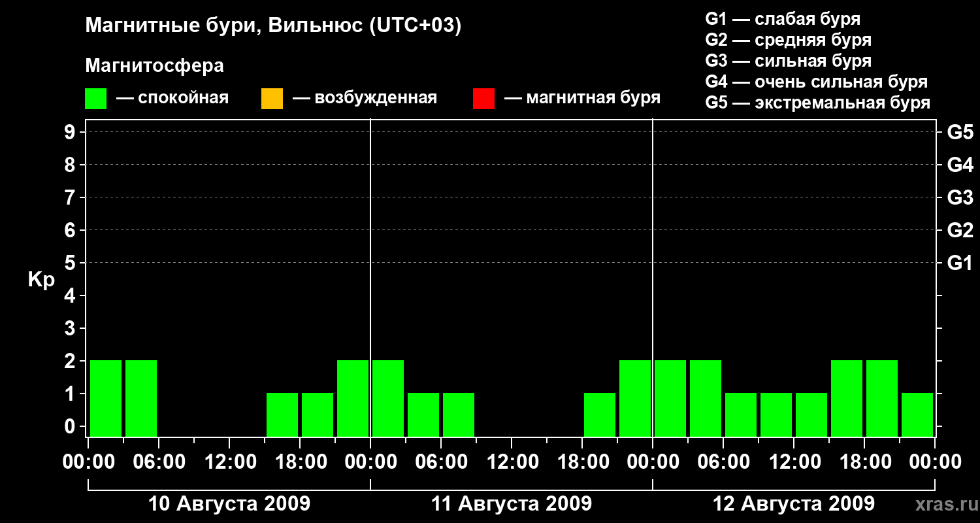Click the '12:00' tick label above 11 Августа

click(x=512, y=462)
